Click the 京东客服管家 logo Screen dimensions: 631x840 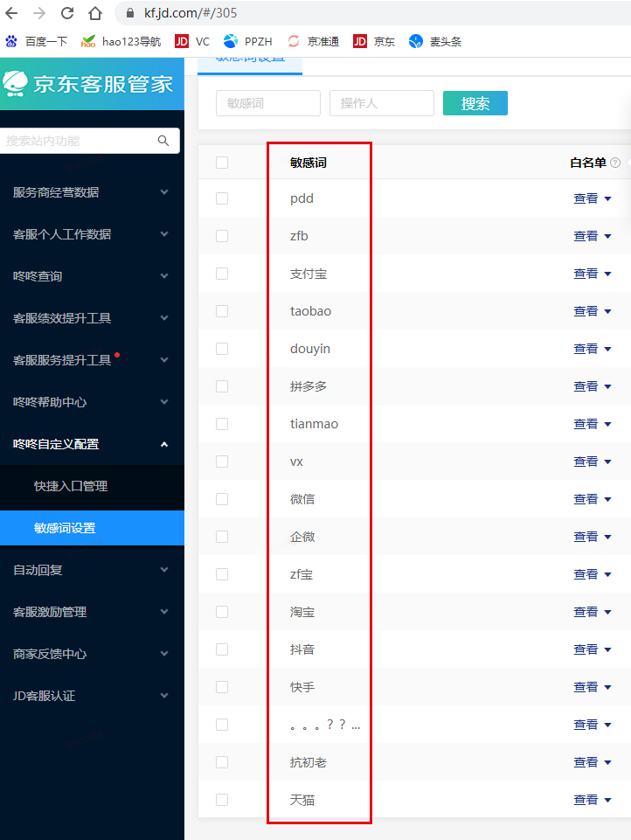click(88, 84)
